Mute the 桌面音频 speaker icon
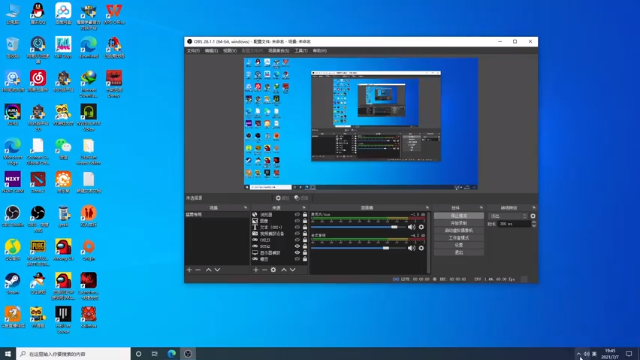Image resolution: width=640 pixels, height=360 pixels. click(x=411, y=248)
